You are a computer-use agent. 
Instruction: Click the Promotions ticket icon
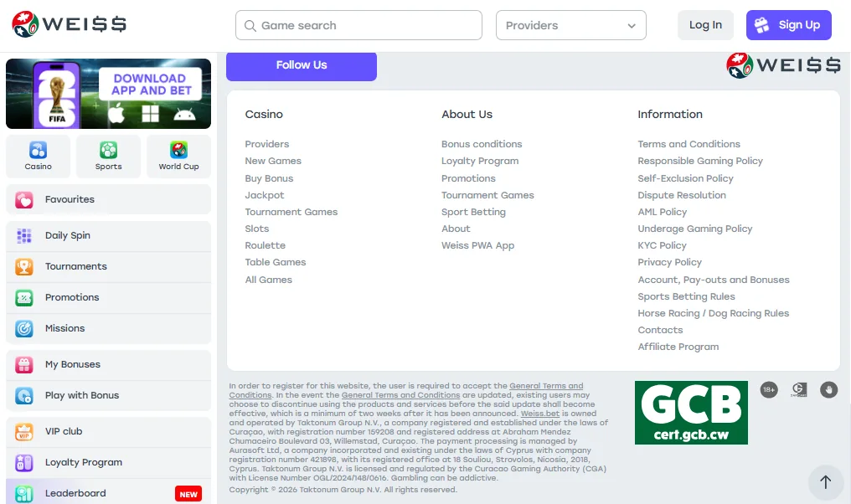(x=24, y=297)
